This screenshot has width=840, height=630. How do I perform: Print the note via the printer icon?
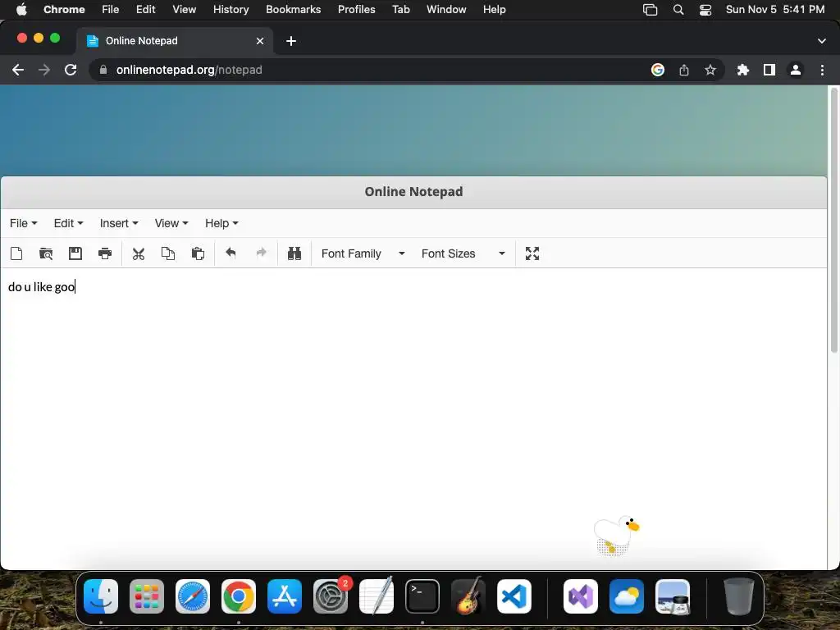[x=105, y=253]
